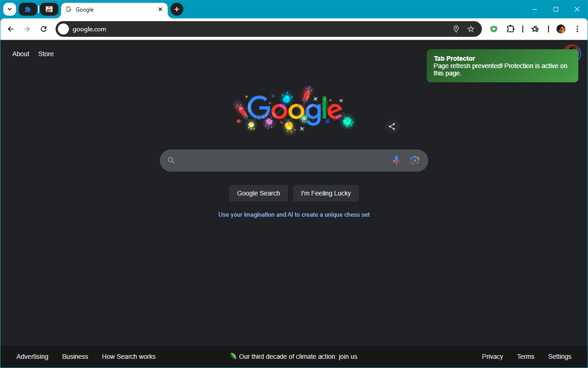This screenshot has height=368, width=588.
Task: Click the location pin in the address bar
Action: 456,29
